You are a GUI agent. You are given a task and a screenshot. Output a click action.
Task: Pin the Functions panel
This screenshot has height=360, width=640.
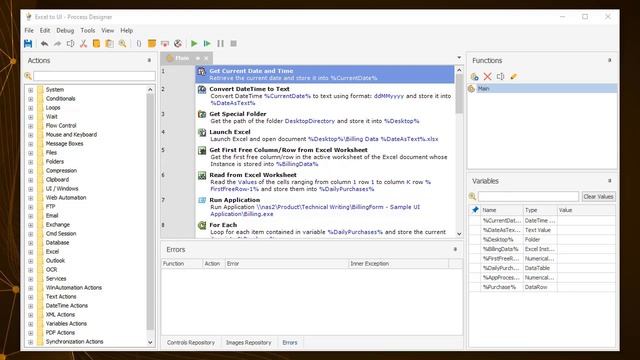click(x=610, y=60)
